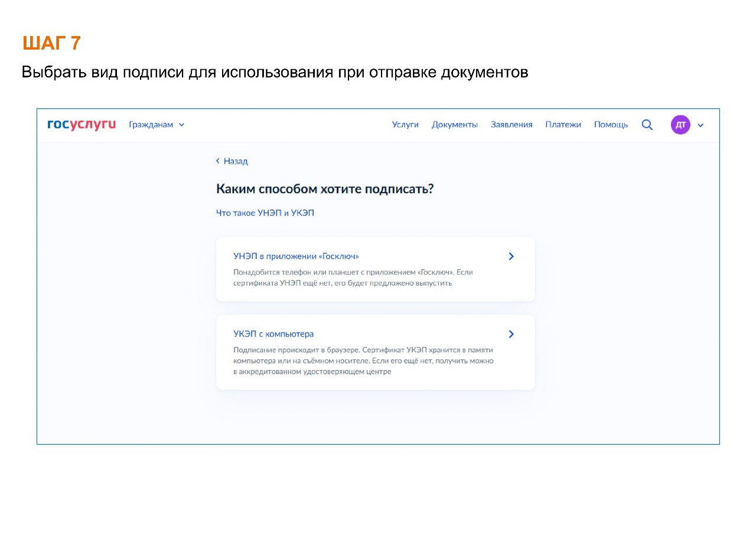Click the back chevron before Назад

pyautogui.click(x=218, y=161)
